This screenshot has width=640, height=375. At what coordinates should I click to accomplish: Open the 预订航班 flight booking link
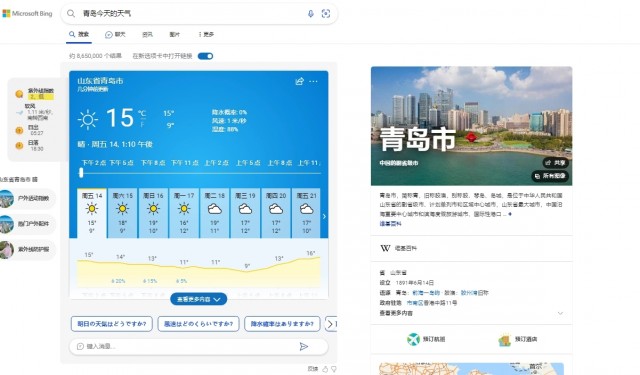[x=426, y=339]
